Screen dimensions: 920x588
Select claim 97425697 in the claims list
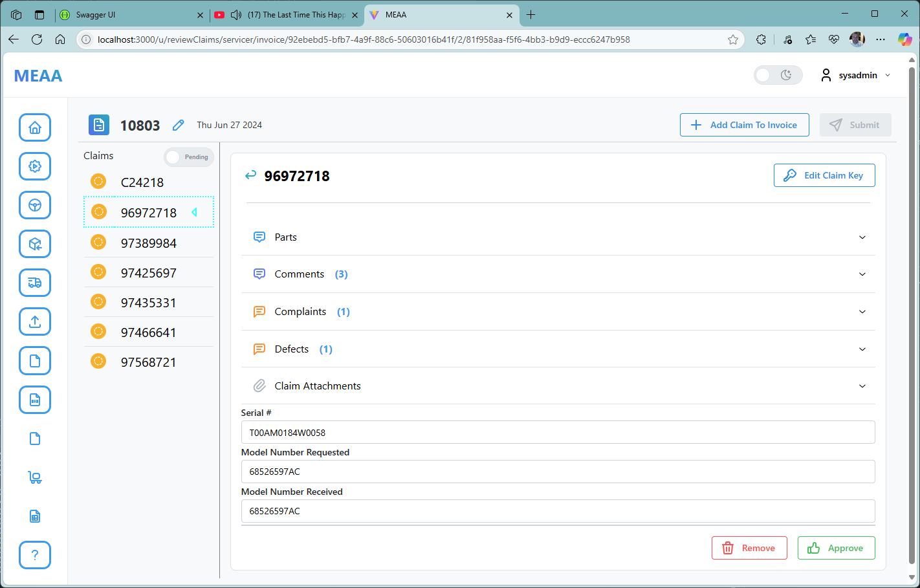[x=149, y=273]
